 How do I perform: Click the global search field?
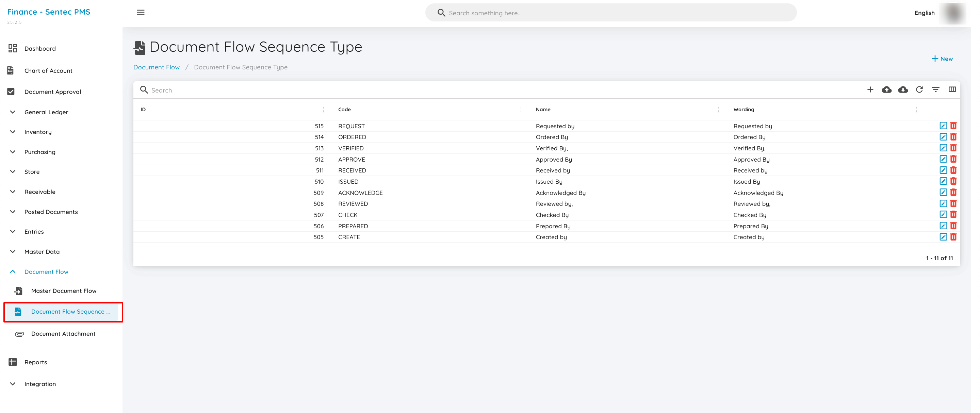(610, 13)
